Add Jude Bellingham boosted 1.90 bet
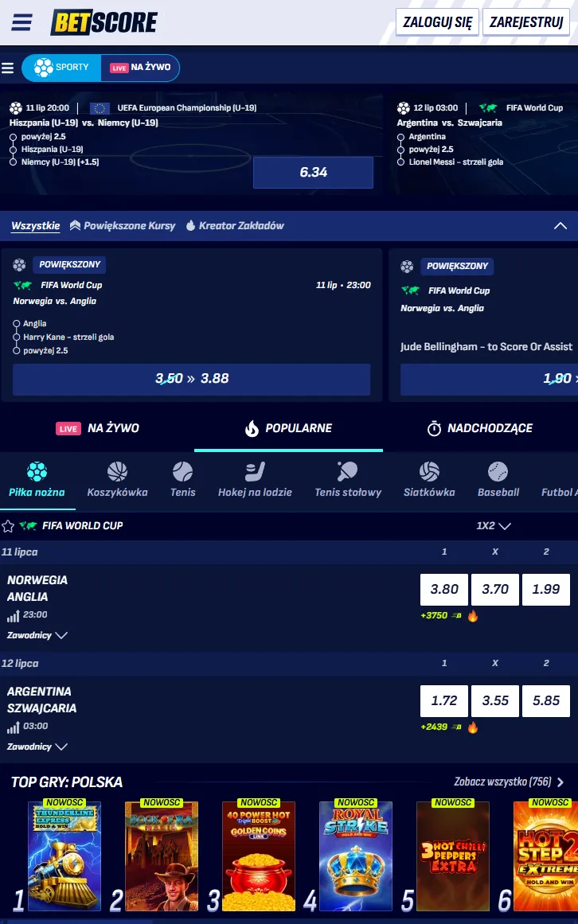This screenshot has width=578, height=924. (x=489, y=379)
